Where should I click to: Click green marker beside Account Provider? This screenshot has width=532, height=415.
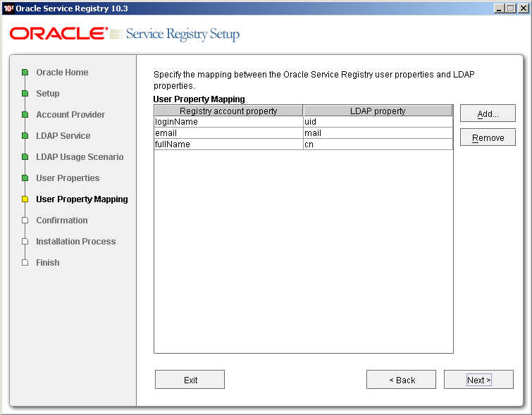coord(25,115)
